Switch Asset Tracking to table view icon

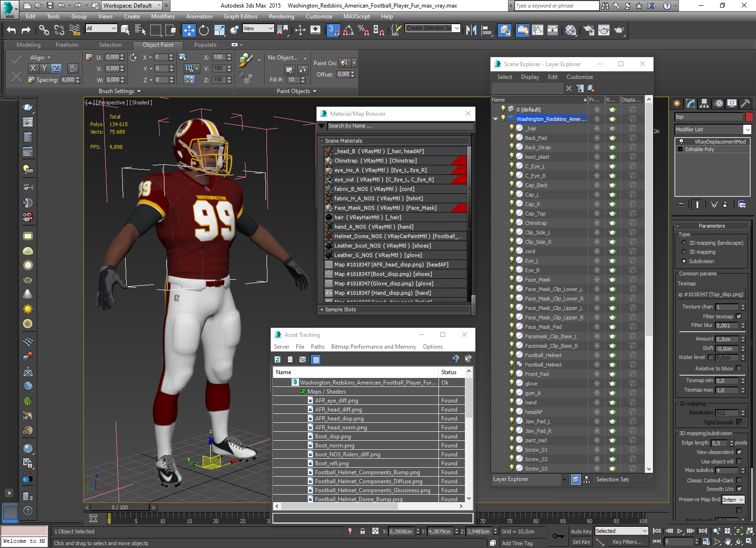point(316,360)
